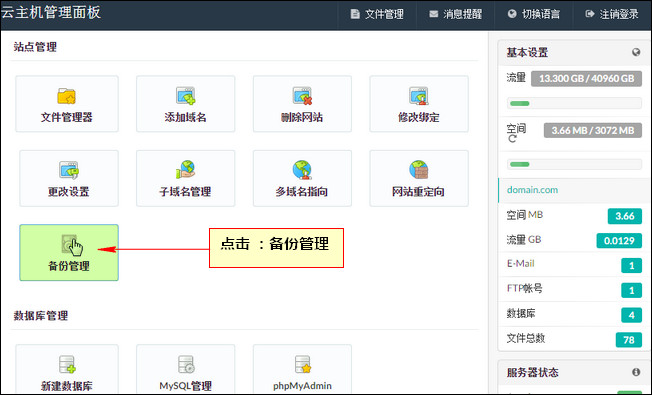Click the 更改设置 change settings icon

pos(69,178)
